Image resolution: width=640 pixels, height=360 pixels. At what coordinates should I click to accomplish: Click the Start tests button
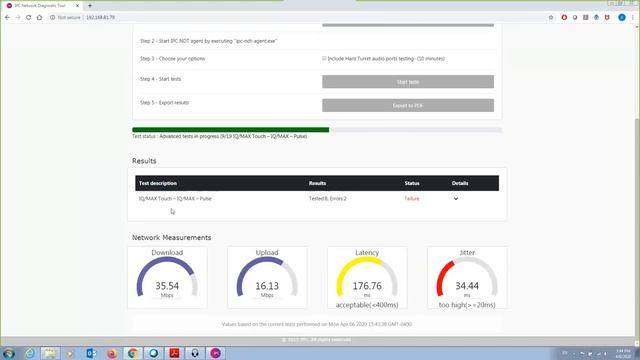coord(408,82)
